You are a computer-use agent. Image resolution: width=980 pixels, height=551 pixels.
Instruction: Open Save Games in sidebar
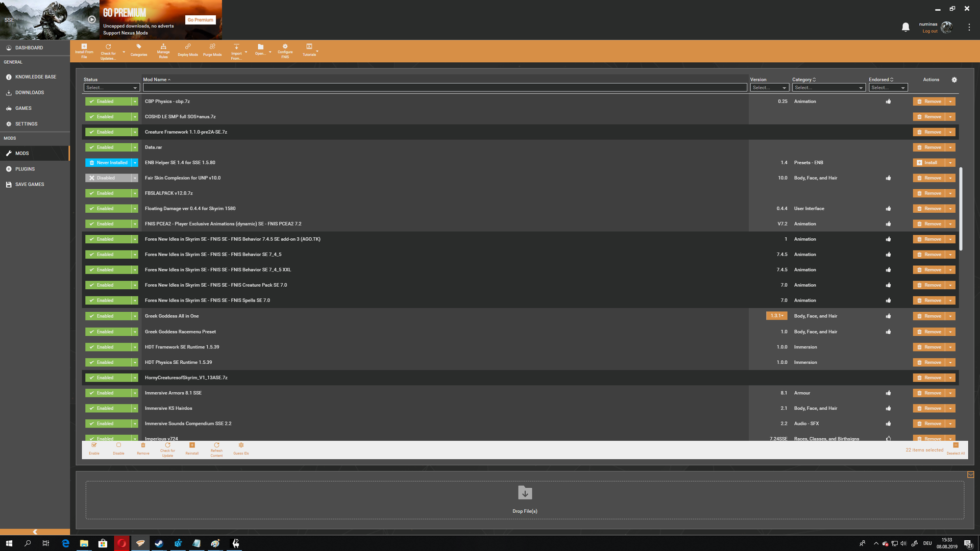(35, 184)
